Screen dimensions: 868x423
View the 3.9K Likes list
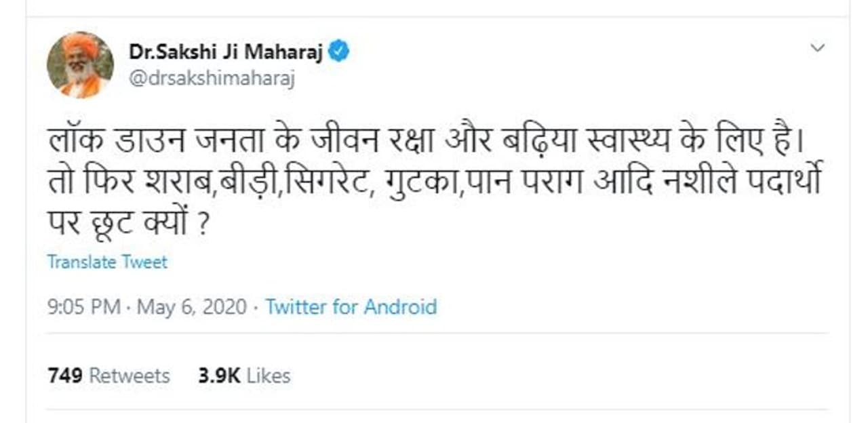tap(244, 376)
